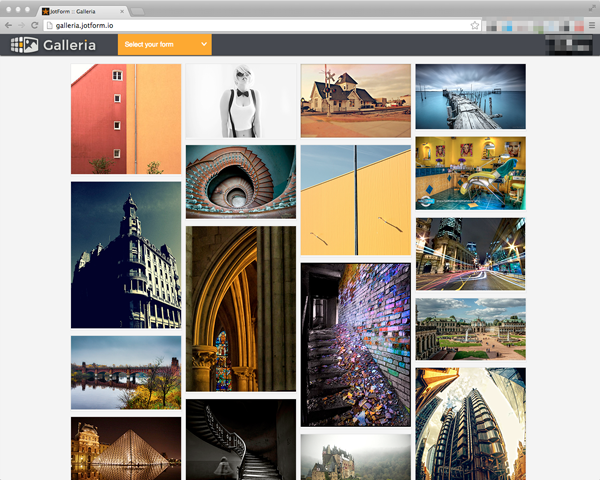Open the city street light trails photo
The height and width of the screenshot is (480, 600).
pos(471,254)
